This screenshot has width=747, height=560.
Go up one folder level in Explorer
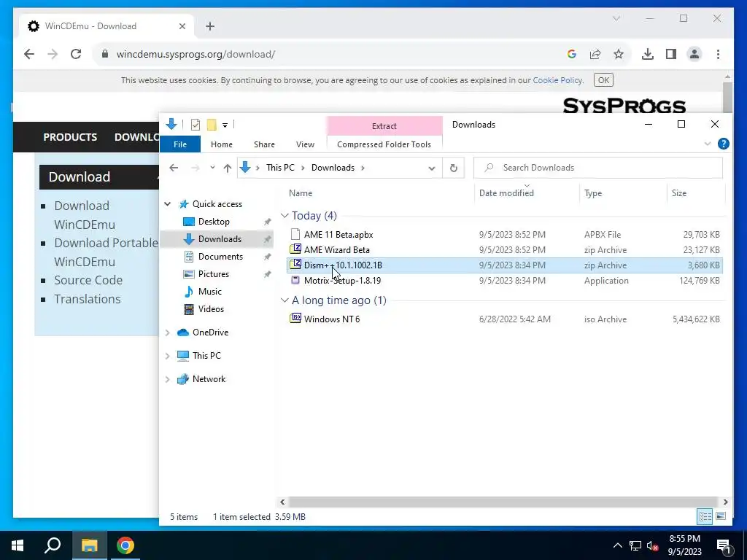point(228,168)
